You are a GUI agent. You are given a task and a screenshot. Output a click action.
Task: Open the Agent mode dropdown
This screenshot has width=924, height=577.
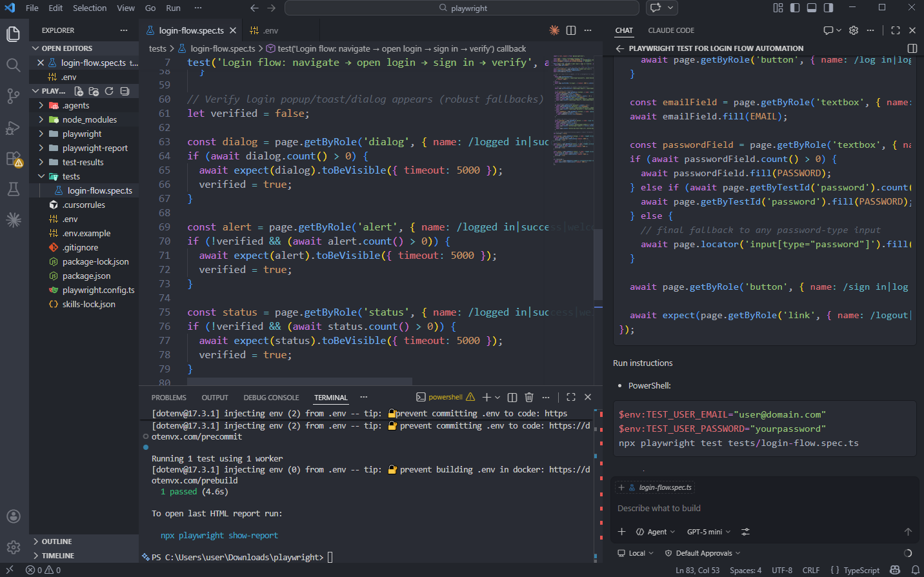click(656, 532)
